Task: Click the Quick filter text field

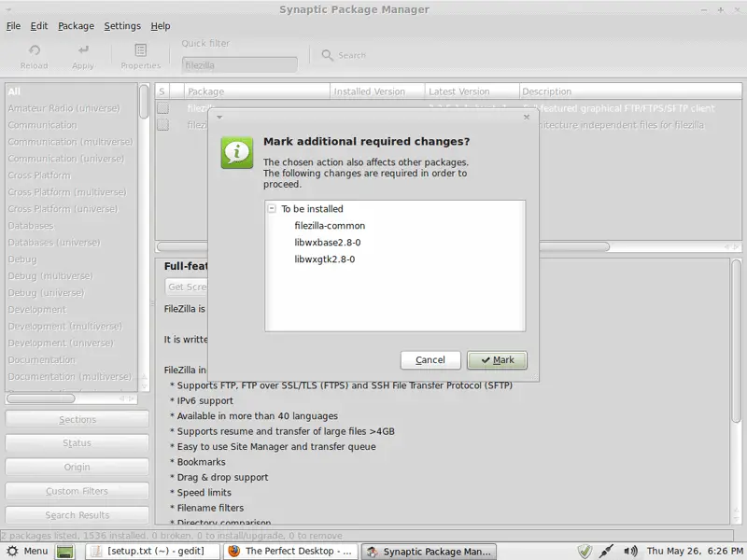Action: pyautogui.click(x=240, y=65)
